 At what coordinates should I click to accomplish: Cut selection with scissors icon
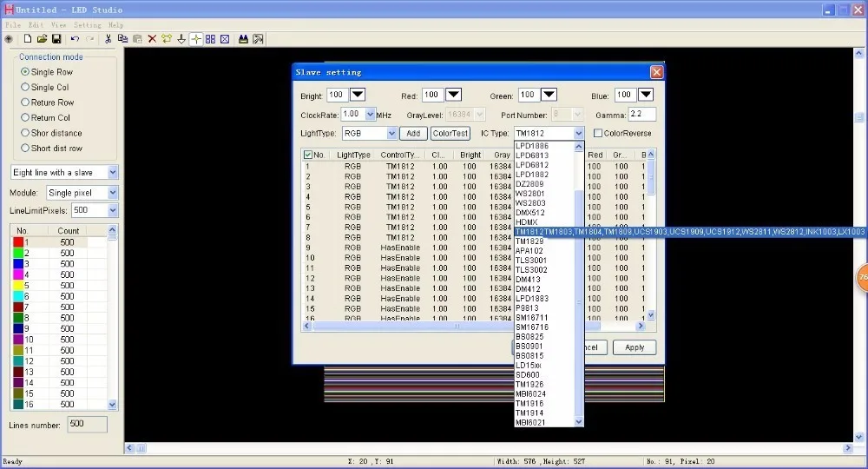[x=108, y=39]
